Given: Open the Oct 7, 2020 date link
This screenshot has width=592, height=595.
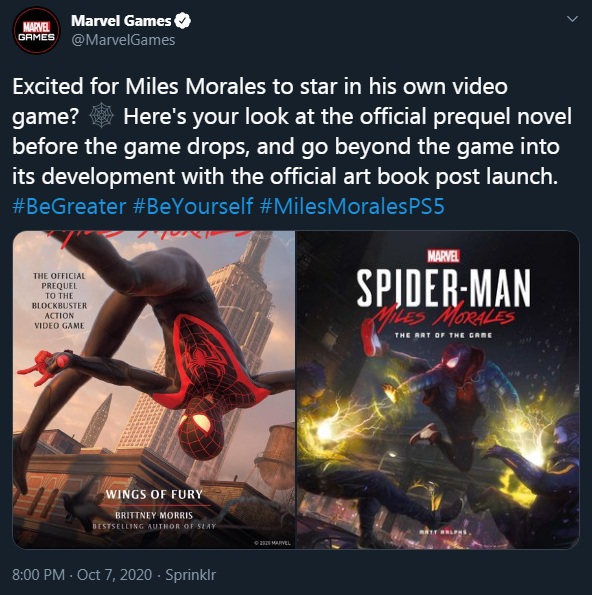Looking at the screenshot, I should (x=115, y=575).
